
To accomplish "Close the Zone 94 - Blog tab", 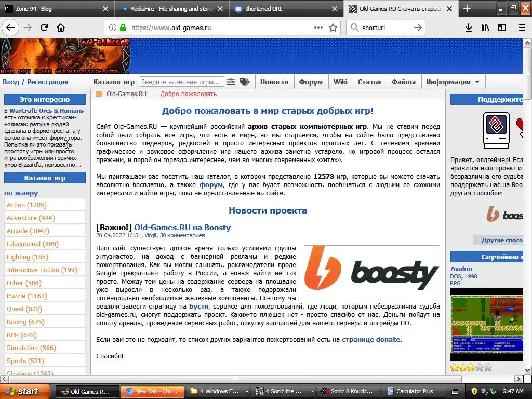I will click(x=105, y=9).
